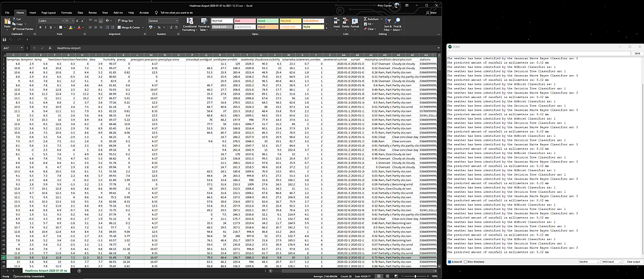Open the Find & Select menu
This screenshot has height=279, width=644.
pyautogui.click(x=397, y=24)
